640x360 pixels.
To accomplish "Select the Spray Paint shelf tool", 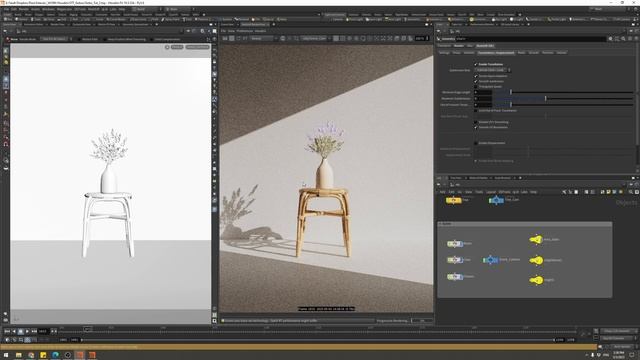I will click(171, 19).
